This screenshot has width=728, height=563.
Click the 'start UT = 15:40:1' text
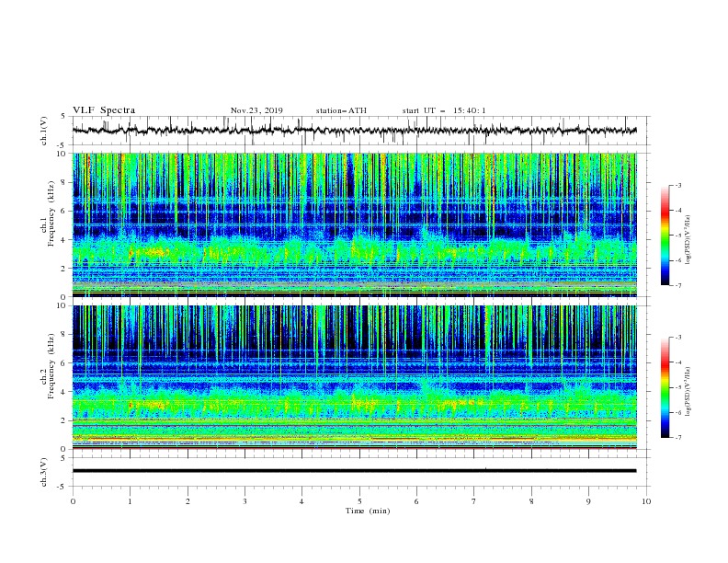coord(444,110)
